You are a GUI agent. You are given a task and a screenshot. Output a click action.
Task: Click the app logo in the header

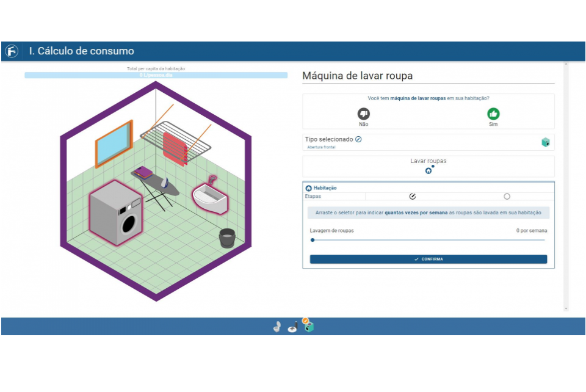[12, 51]
